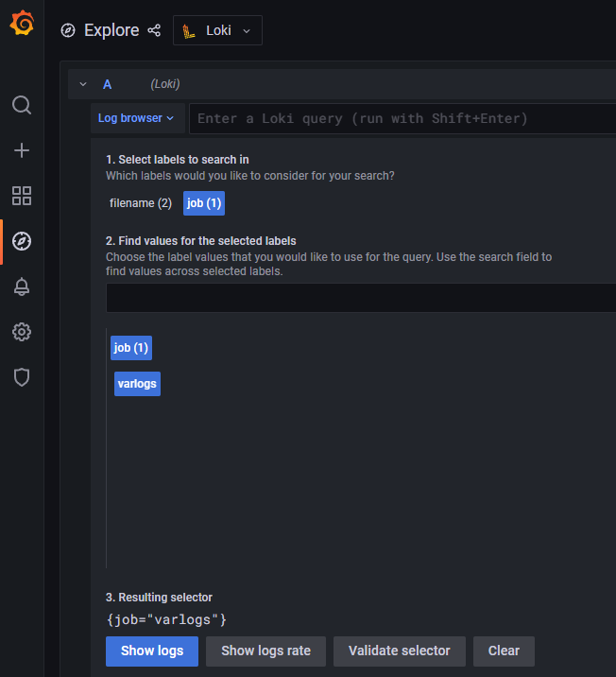Click the Explore page title
Screen dimensions: 616x677
pyautogui.click(x=111, y=30)
